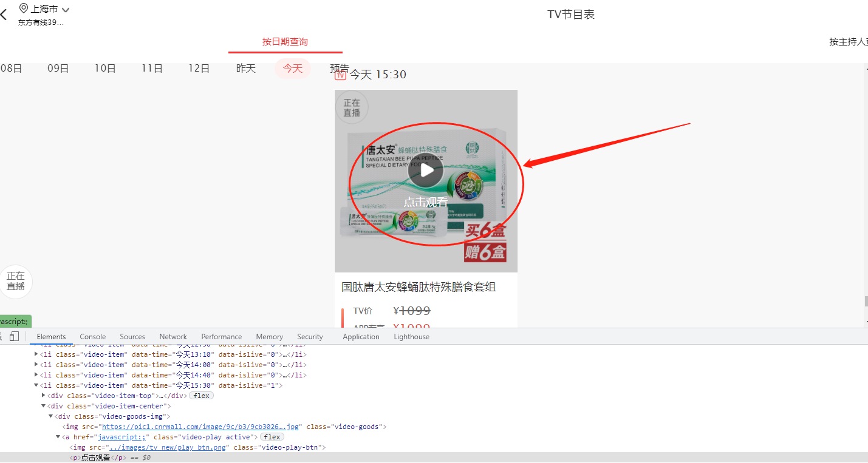Click the TV价 label

(x=363, y=311)
